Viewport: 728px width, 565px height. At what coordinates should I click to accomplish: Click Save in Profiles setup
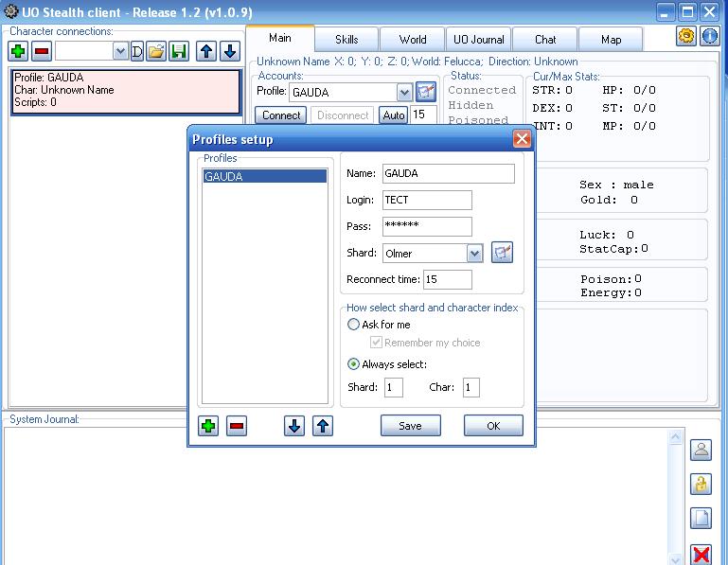click(411, 426)
